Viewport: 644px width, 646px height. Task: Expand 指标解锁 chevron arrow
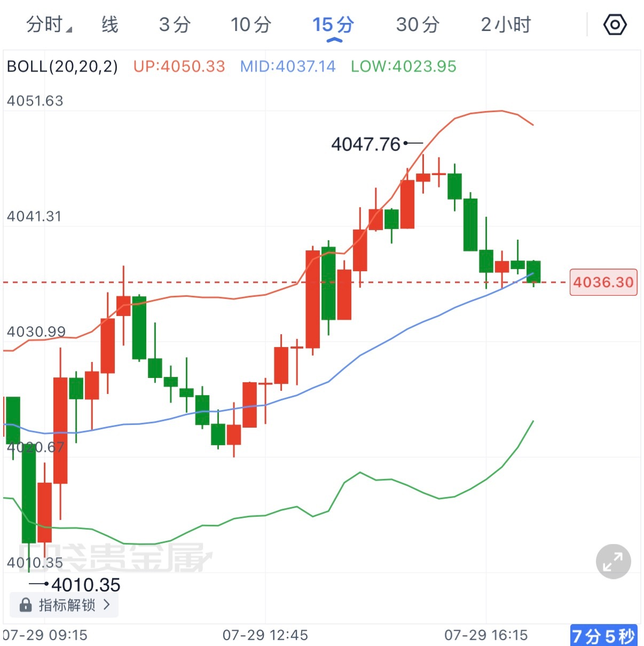tap(106, 605)
